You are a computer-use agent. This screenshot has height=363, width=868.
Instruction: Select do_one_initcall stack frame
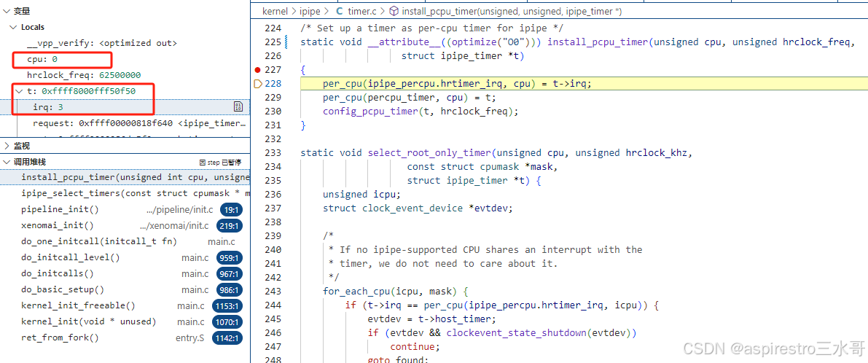tap(125, 241)
